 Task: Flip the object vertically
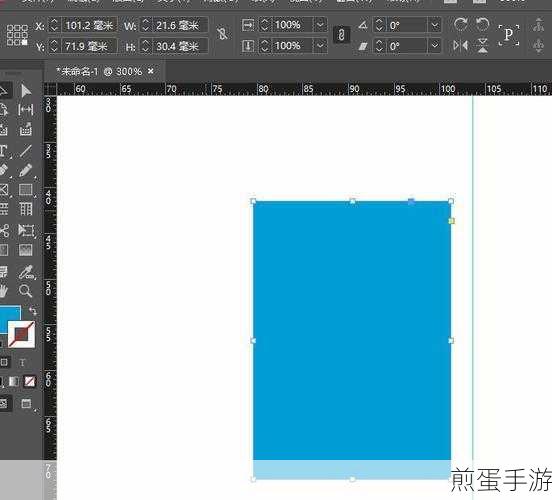click(x=483, y=46)
